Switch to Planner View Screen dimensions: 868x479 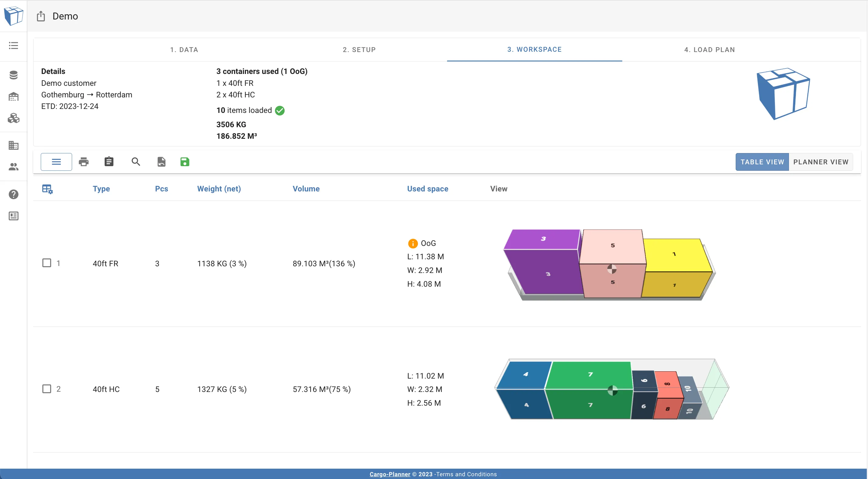pos(821,162)
